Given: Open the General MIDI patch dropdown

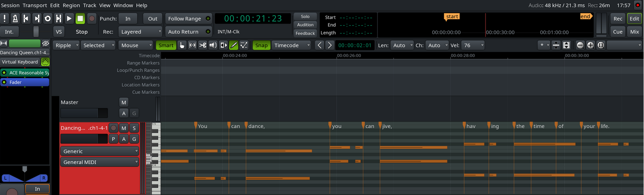Looking at the screenshot, I should point(99,162).
